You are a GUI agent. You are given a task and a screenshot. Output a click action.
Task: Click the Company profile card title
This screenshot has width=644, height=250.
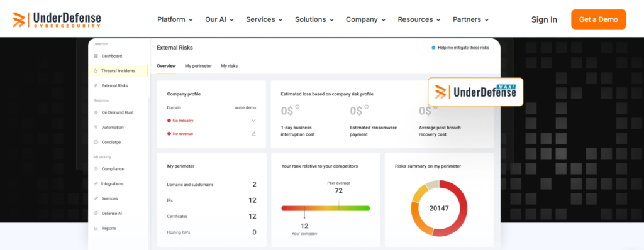point(184,94)
